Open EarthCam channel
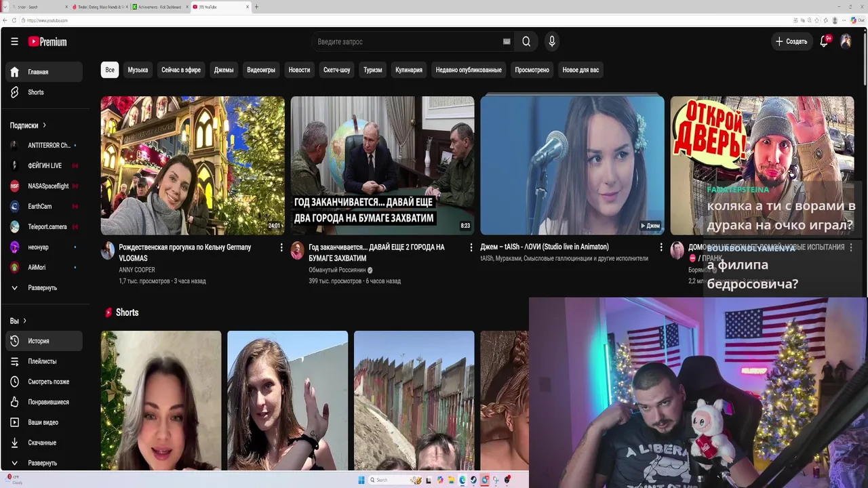Image resolution: width=868 pixels, height=488 pixels. (x=44, y=206)
